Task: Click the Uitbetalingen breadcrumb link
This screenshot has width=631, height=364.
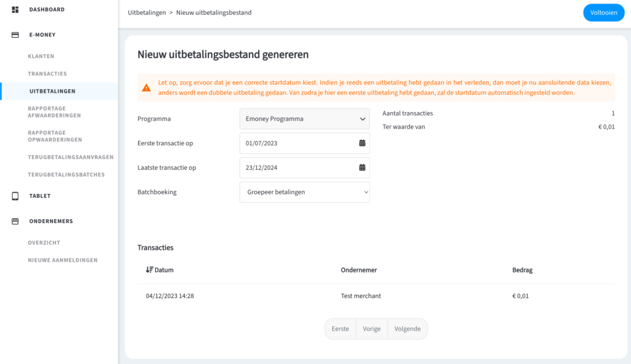Action: (x=147, y=12)
